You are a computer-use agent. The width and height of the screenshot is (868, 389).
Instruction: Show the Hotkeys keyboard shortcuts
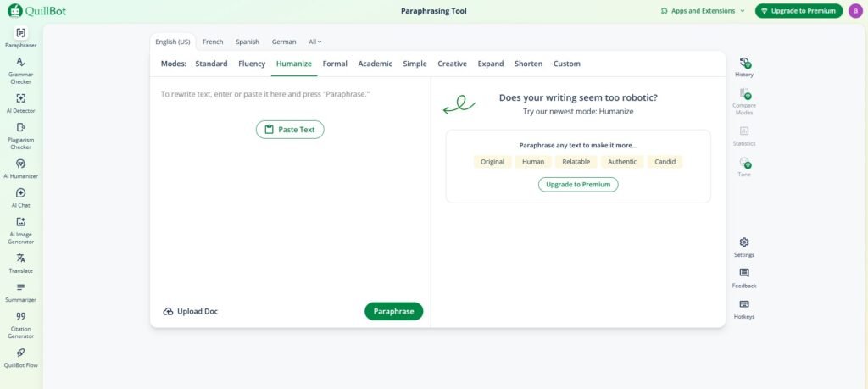(743, 308)
